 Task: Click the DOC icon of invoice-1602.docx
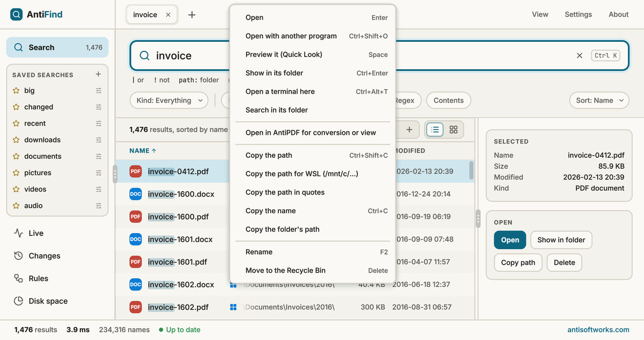(x=136, y=284)
